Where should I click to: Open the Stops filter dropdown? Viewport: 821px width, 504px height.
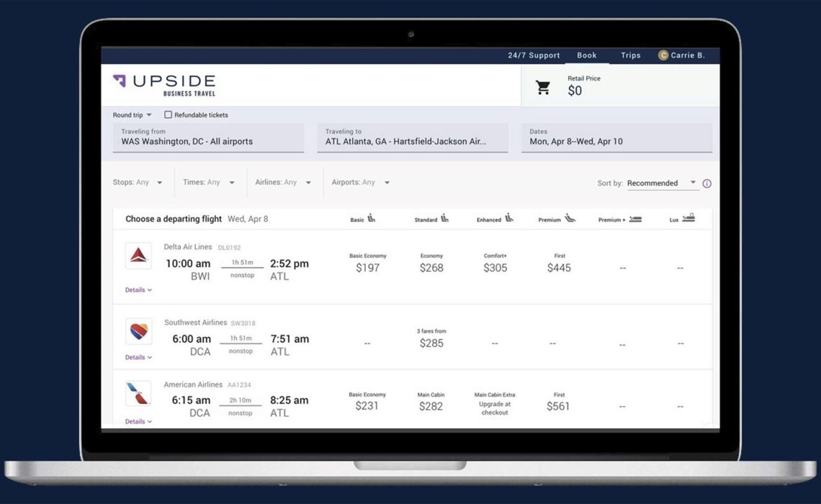click(138, 182)
